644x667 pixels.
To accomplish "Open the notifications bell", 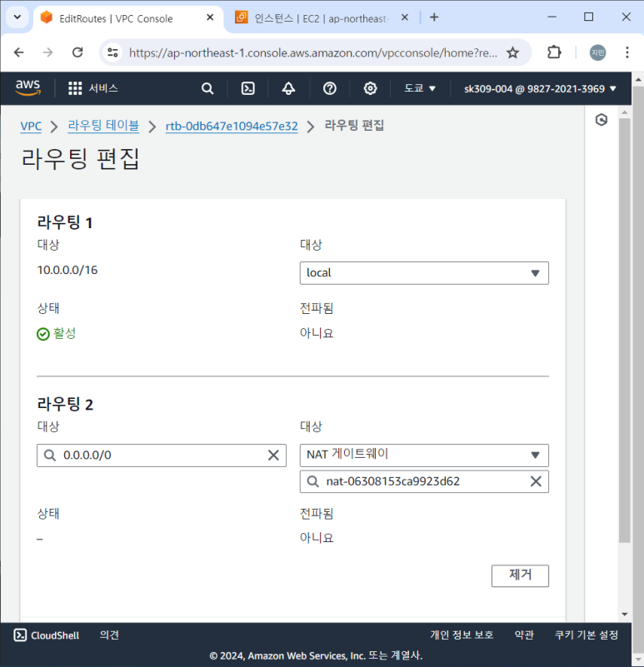I will coord(288,88).
